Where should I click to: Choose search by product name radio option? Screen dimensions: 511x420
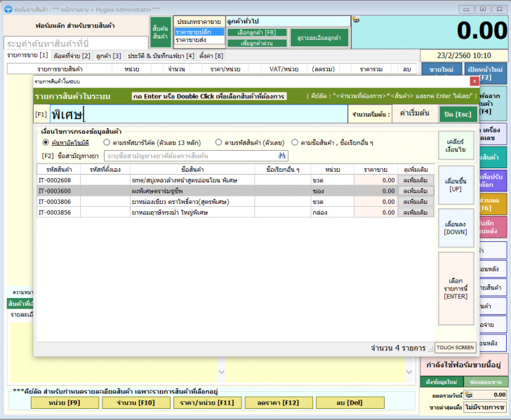[295, 142]
